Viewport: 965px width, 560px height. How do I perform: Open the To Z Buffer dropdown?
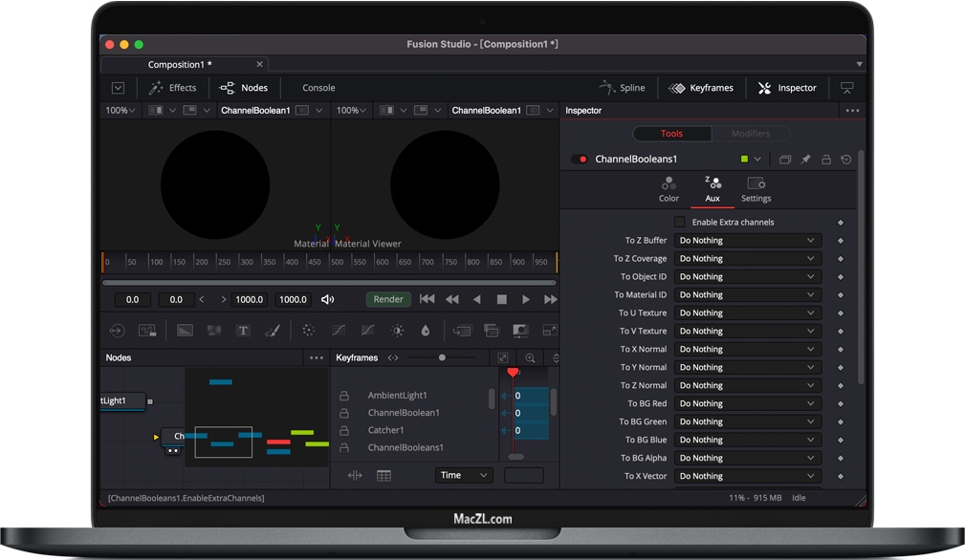(x=747, y=241)
